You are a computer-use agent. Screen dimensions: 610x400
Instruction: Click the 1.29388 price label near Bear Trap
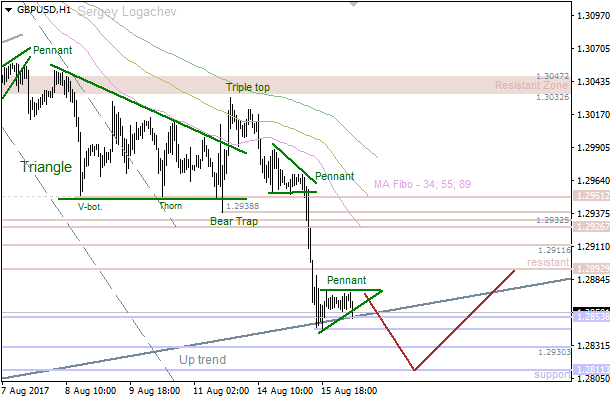pos(243,206)
